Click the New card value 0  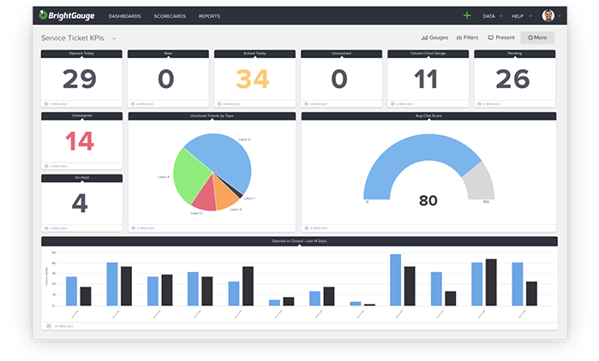(x=166, y=79)
